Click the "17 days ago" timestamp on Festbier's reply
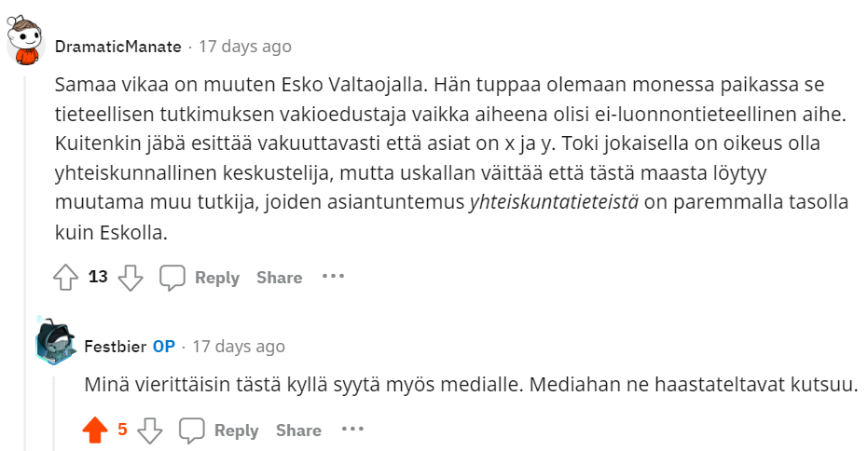 [239, 346]
